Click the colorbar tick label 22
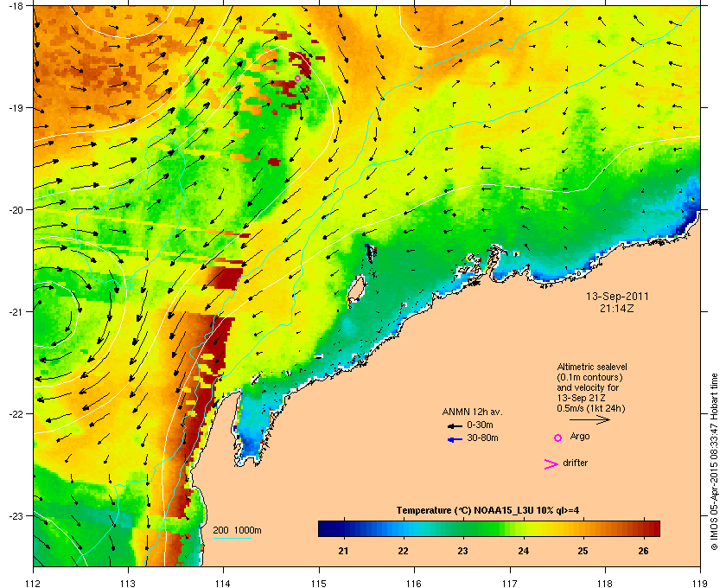 pyautogui.click(x=404, y=551)
